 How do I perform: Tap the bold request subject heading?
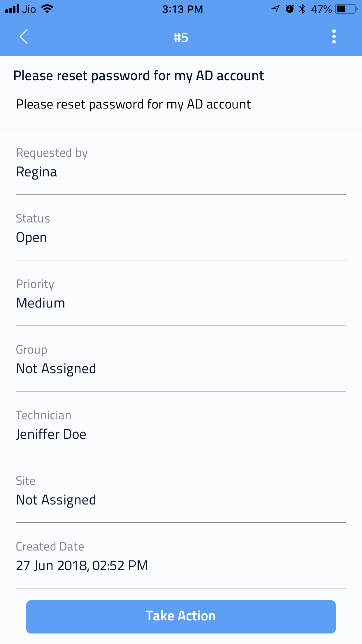point(139,76)
